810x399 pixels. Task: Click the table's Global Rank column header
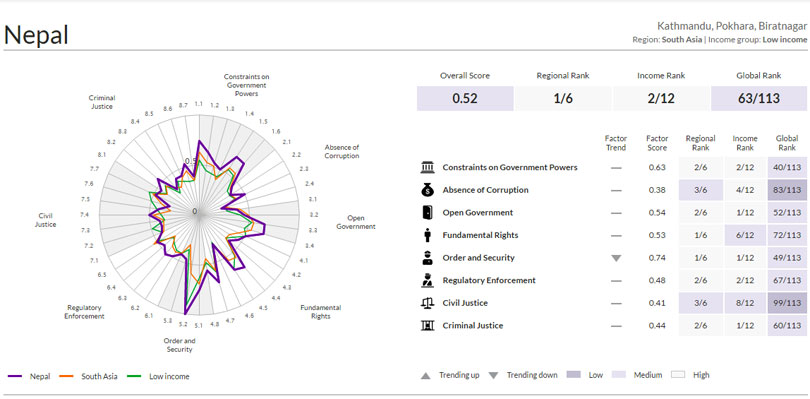[787, 143]
